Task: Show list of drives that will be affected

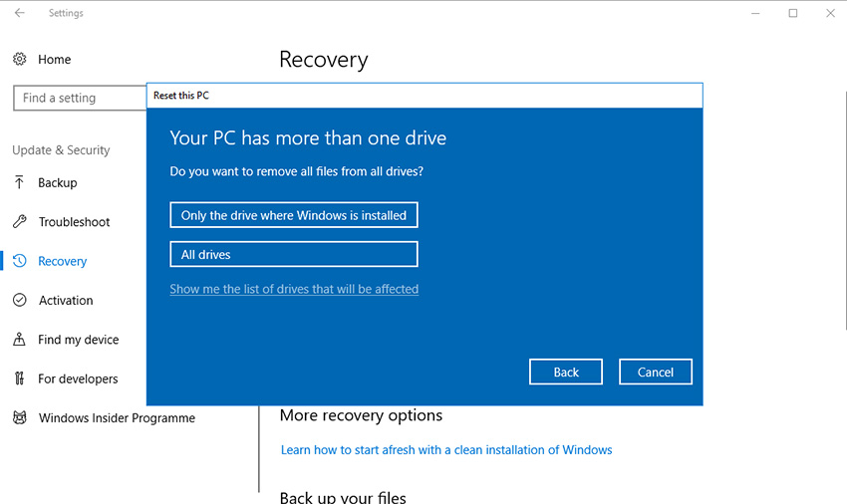Action: 294,289
